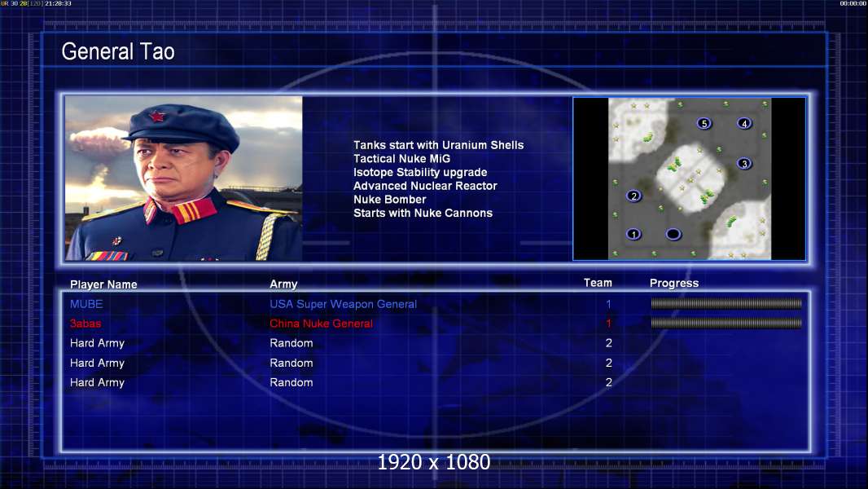Click General Tao's portrait image
The image size is (868, 489).
click(x=184, y=178)
